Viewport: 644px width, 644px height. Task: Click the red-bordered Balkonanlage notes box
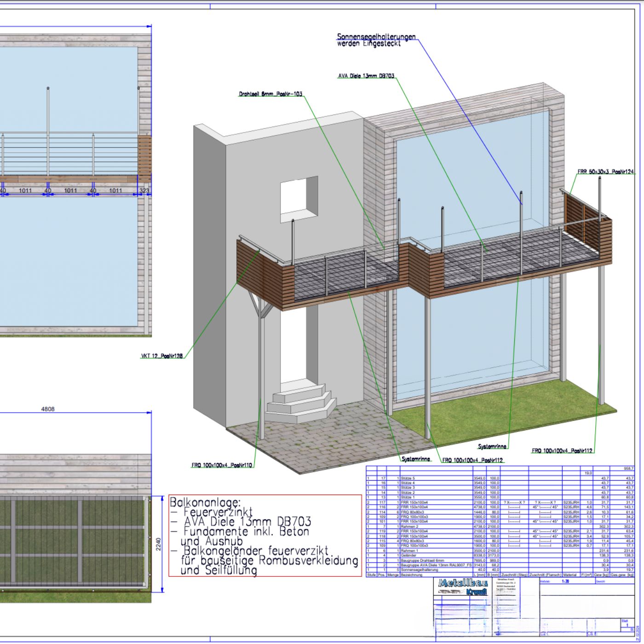point(265,535)
